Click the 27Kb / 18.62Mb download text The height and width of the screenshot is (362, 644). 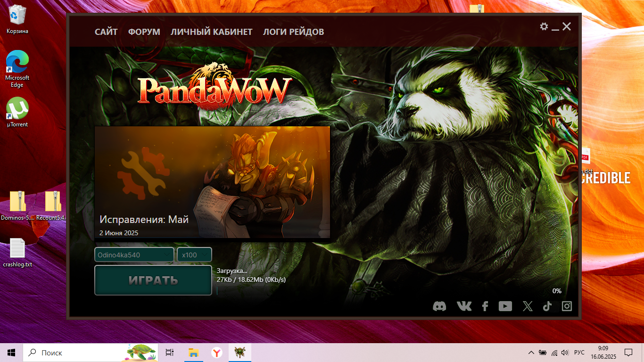pyautogui.click(x=251, y=280)
